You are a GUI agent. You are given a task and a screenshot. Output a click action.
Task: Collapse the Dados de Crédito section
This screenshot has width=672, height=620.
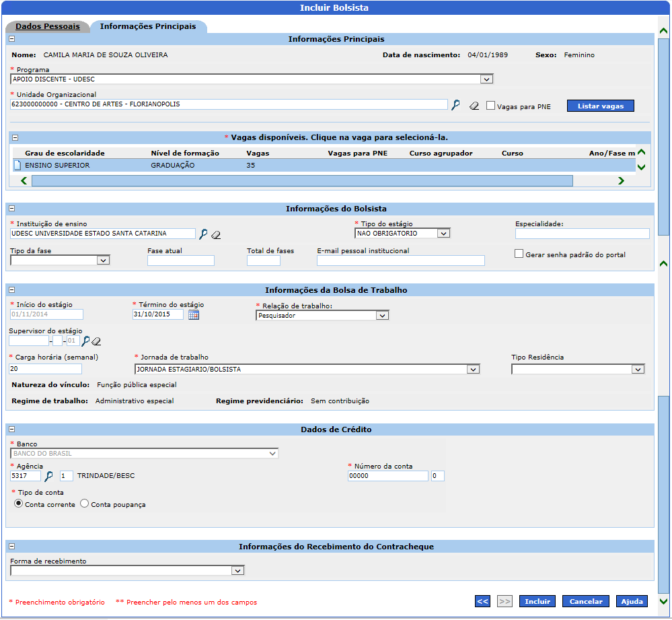click(x=11, y=429)
